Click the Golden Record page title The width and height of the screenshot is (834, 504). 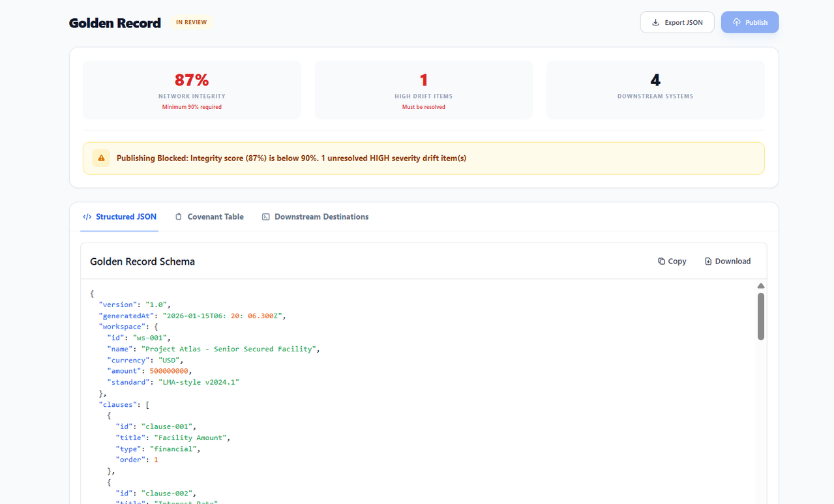115,23
